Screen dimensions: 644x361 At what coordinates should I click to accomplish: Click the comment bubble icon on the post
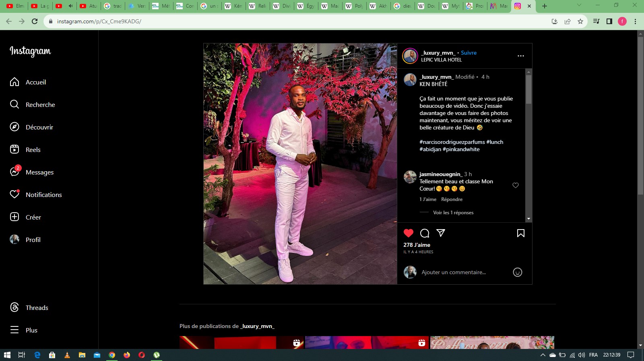pos(425,233)
